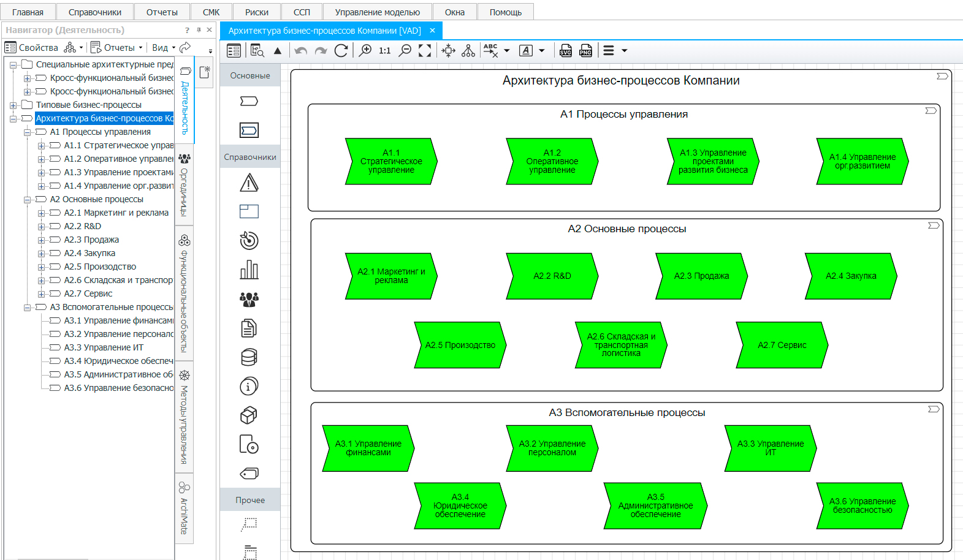963x560 pixels.
Task: Click the fit-to-screen icon in toolbar
Action: pos(425,51)
